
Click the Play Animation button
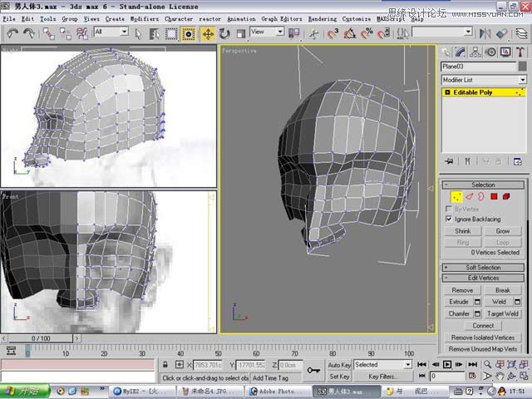coord(447,364)
